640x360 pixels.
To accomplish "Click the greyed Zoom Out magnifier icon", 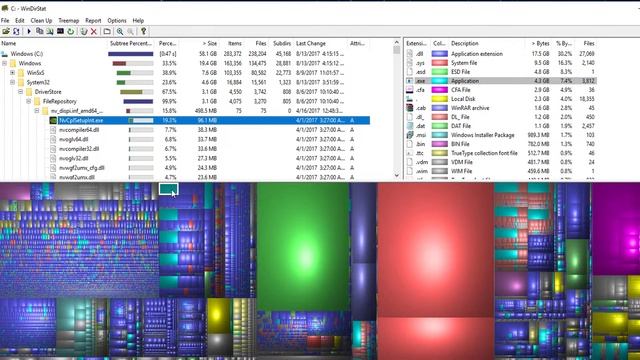I will (x=130, y=31).
